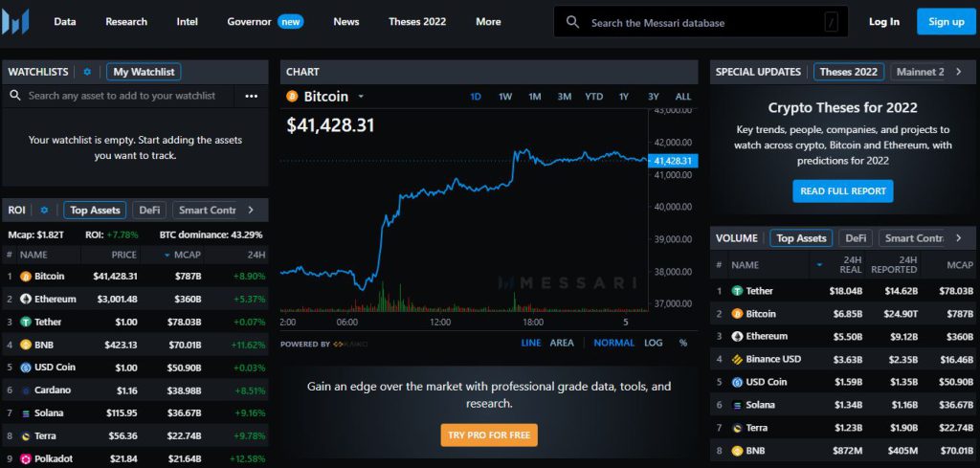This screenshot has width=980, height=468.
Task: Expand more Volume tabs with chevron
Action: coord(959,238)
